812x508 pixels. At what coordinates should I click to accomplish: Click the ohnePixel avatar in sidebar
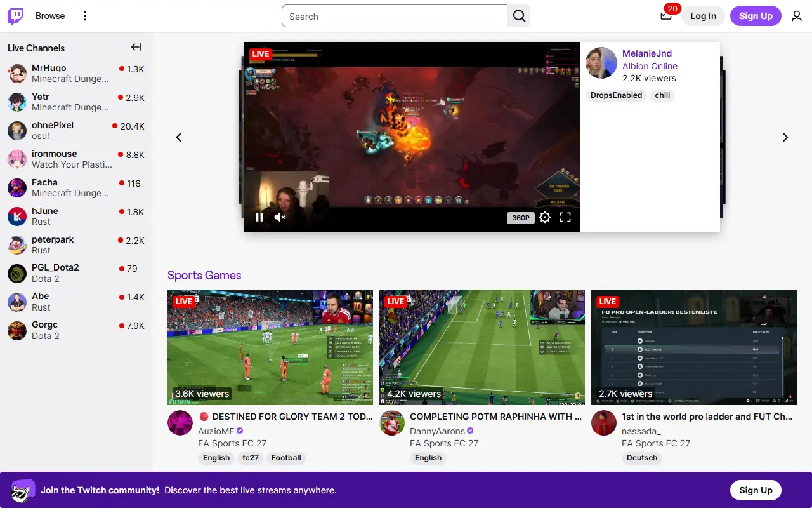pos(17,131)
